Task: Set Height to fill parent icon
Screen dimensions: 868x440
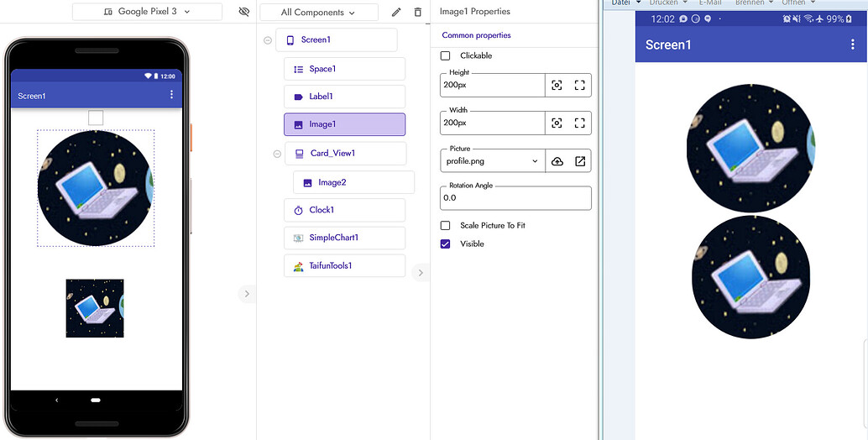Action: (x=580, y=85)
